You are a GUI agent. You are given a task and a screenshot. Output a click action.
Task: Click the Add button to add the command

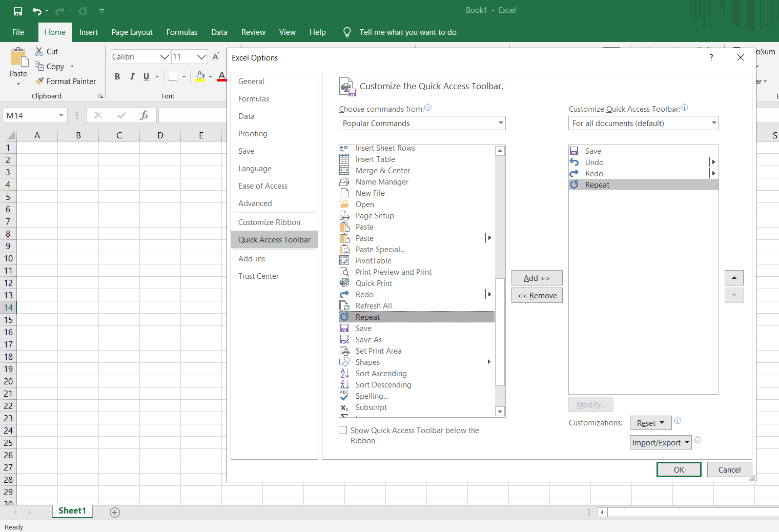537,278
